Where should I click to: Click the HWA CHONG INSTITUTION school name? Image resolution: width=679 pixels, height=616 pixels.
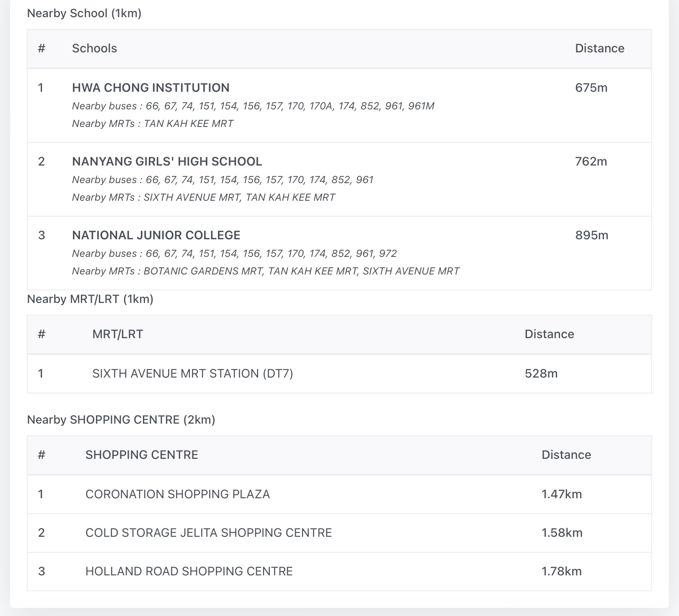pos(150,88)
